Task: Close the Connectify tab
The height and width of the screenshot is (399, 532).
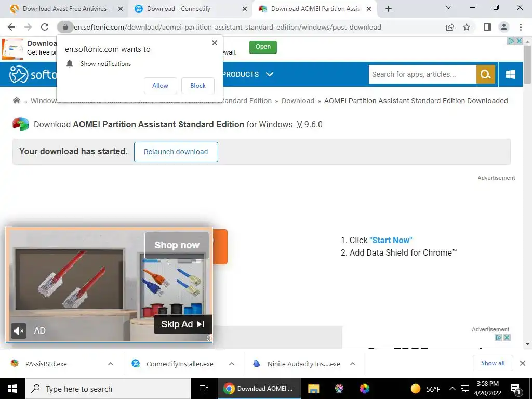Action: 245,9
